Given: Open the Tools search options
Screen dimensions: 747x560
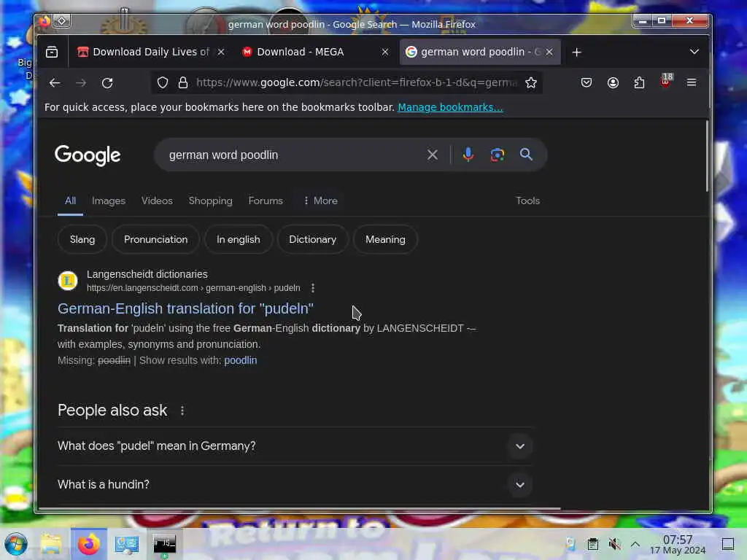Looking at the screenshot, I should 527,201.
